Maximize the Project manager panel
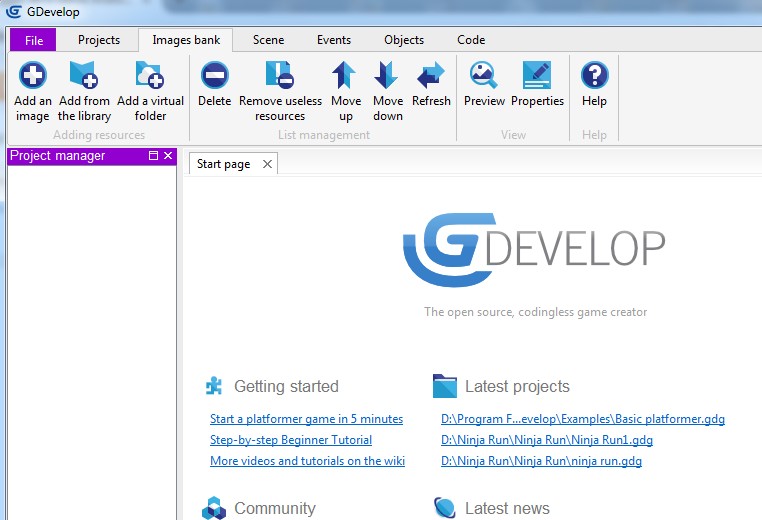This screenshot has width=762, height=520. click(153, 156)
